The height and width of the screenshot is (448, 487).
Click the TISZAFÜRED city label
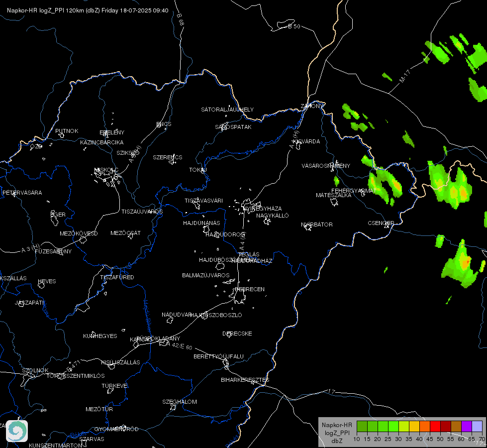click(117, 277)
